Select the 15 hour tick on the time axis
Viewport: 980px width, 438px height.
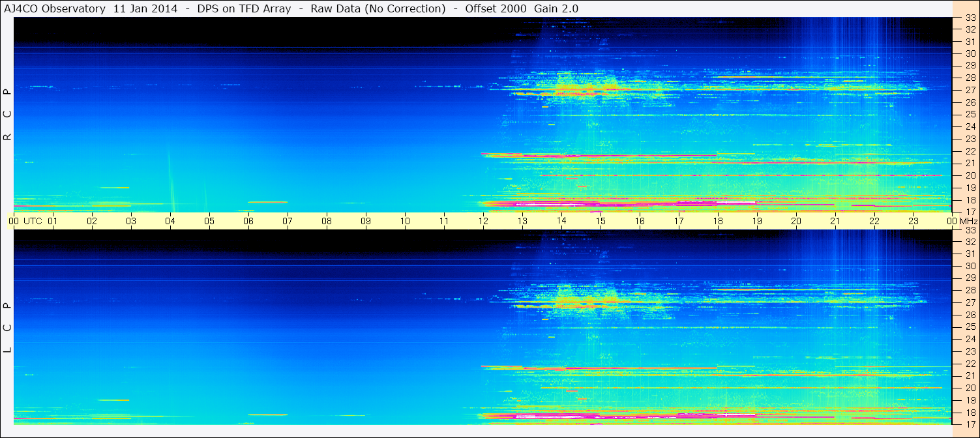[x=601, y=221]
